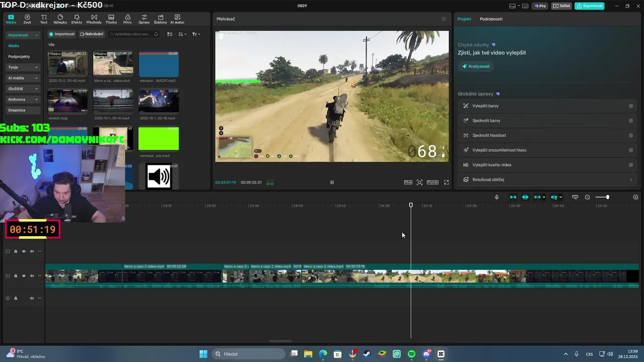Toggle Sjednotit hlasitost checkbox

(631, 135)
